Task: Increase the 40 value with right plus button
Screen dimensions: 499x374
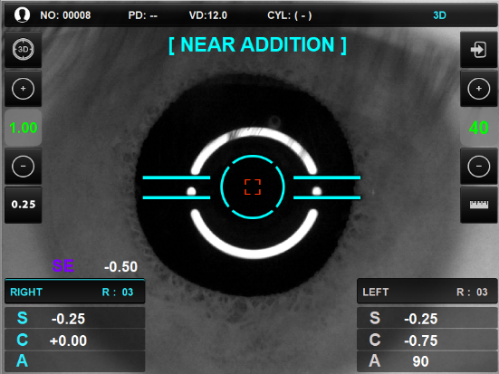Action: point(479,89)
